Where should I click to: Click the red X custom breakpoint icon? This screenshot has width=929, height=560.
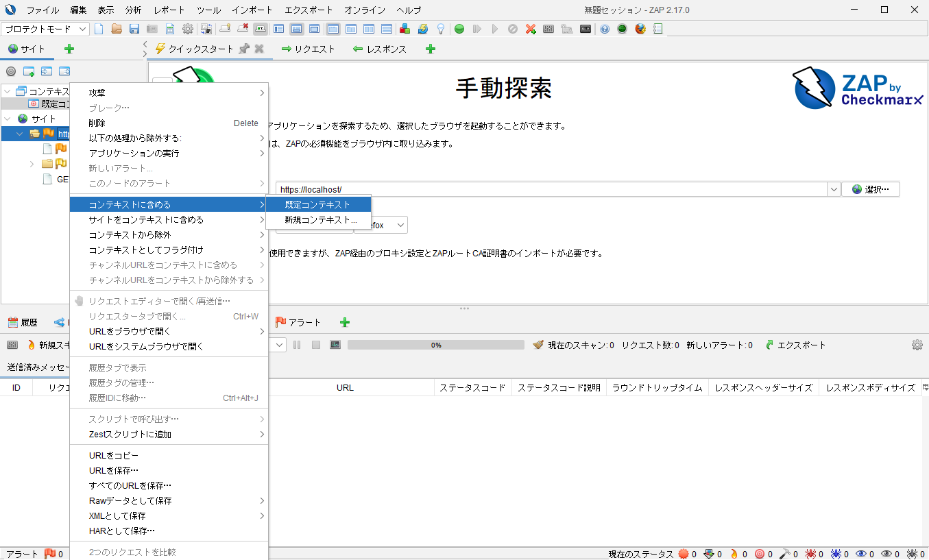(x=531, y=29)
